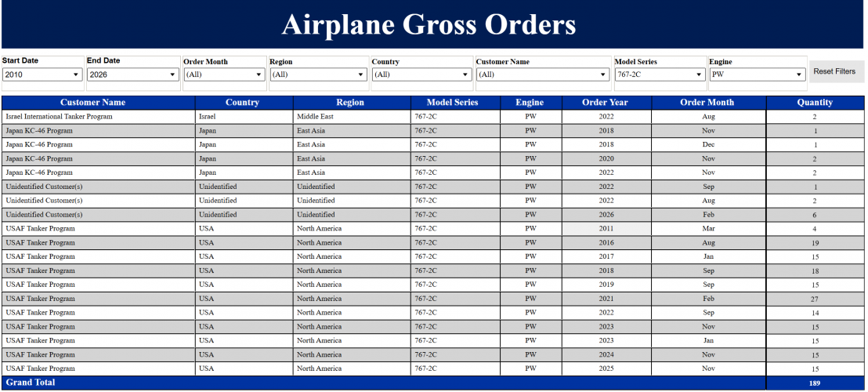Select the quantity 27 cell for Feb 2021

815,299
